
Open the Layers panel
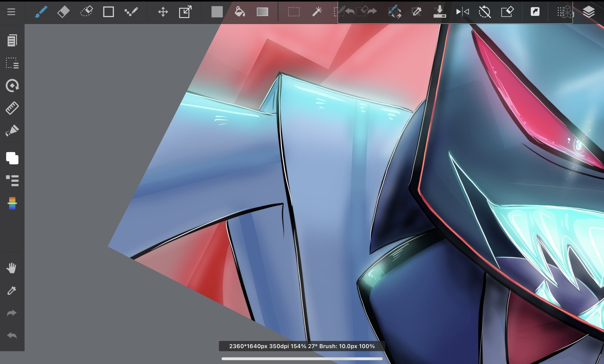coord(588,12)
